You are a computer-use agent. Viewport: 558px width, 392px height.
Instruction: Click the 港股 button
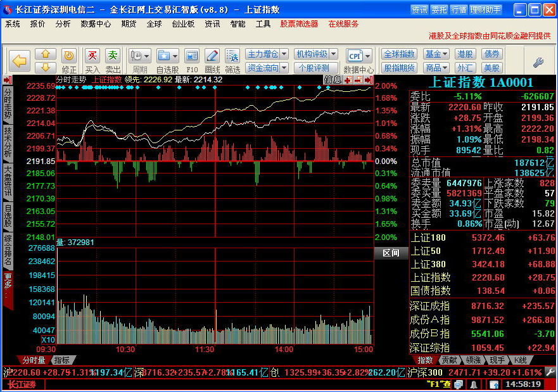(465, 54)
